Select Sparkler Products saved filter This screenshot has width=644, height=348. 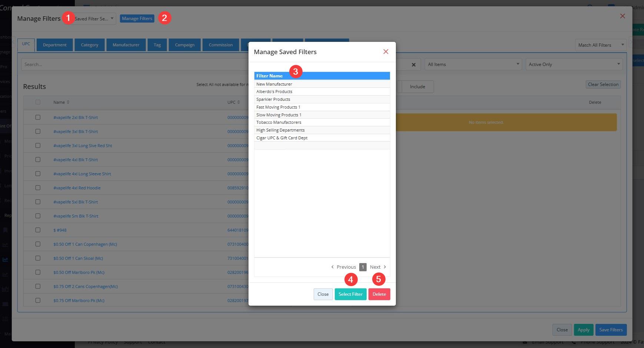click(x=322, y=99)
